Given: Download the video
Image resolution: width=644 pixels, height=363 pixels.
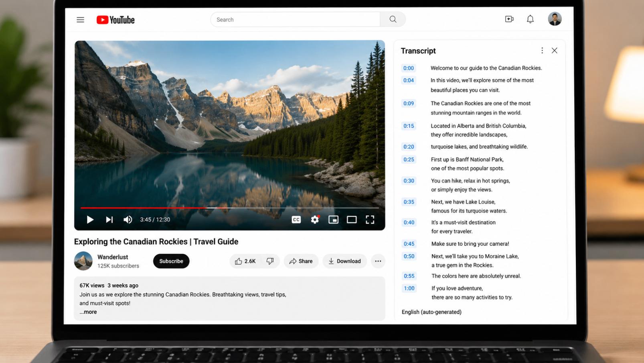Looking at the screenshot, I should [x=344, y=261].
